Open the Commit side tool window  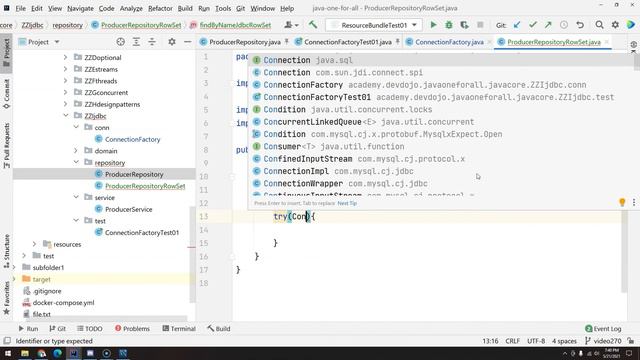tap(7, 94)
